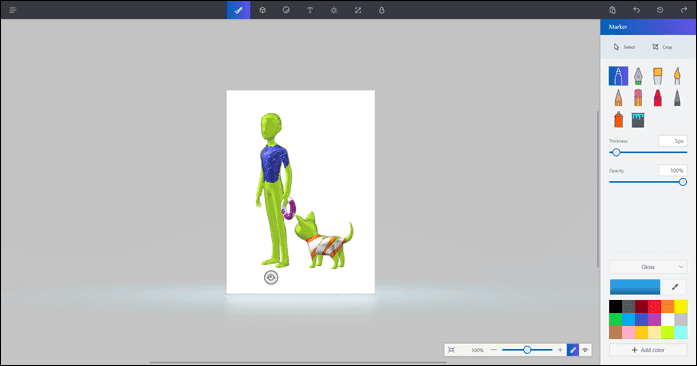Click the vertical canvas scrollbar

(x=597, y=189)
